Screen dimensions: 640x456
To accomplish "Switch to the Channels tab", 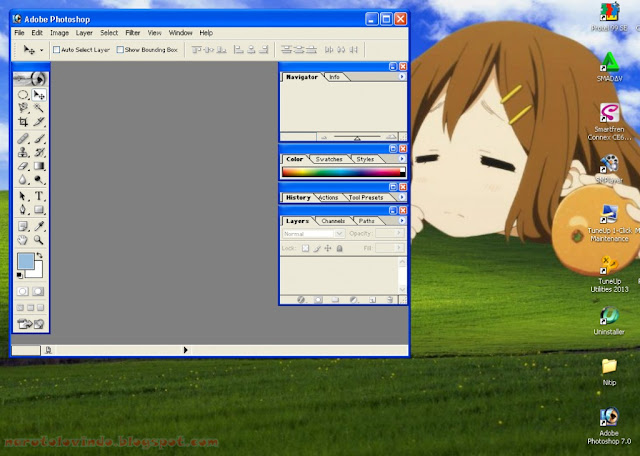I will (x=333, y=221).
